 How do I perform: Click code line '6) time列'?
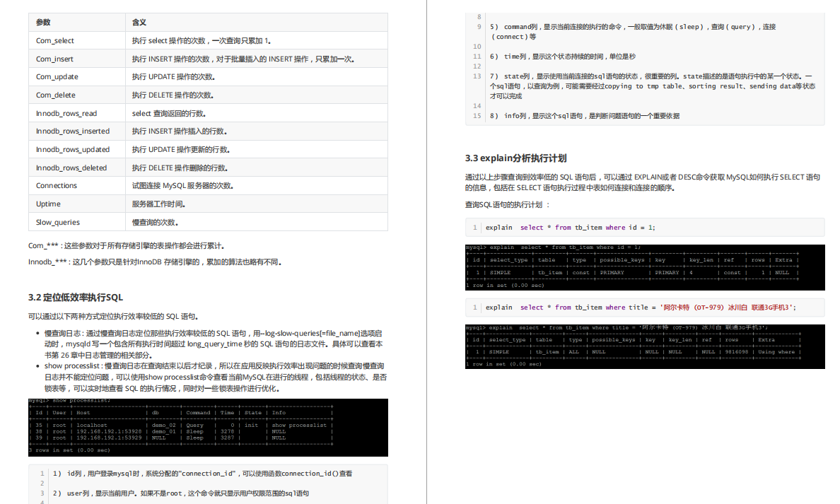[x=563, y=57]
